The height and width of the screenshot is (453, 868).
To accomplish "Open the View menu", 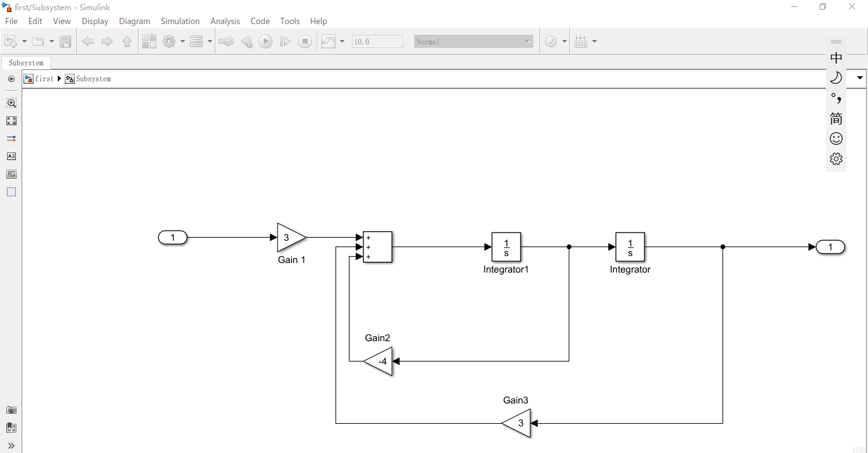I will [x=62, y=21].
